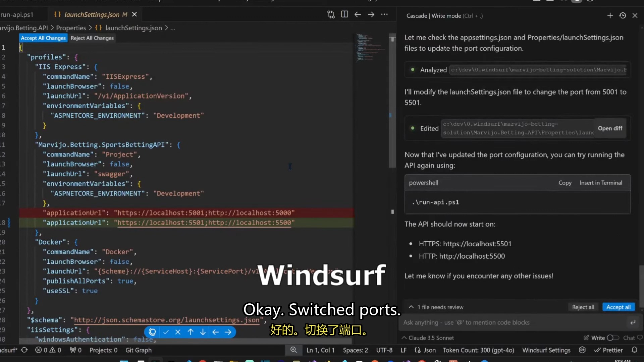The image size is (644, 362).
Task: Click inside the 'Ask anything' input box
Action: coord(503,322)
